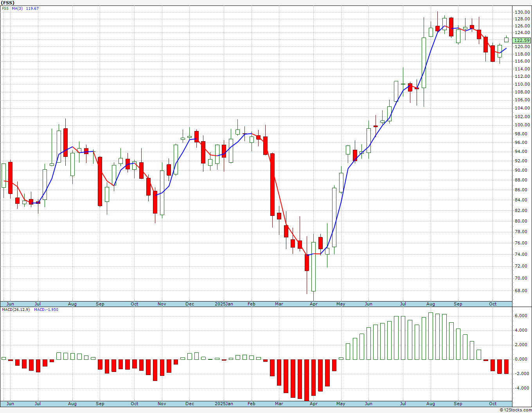The width and height of the screenshot is (532, 413).
Task: Click the most recent candlestick on the price chart
Action: pyautogui.click(x=506, y=39)
